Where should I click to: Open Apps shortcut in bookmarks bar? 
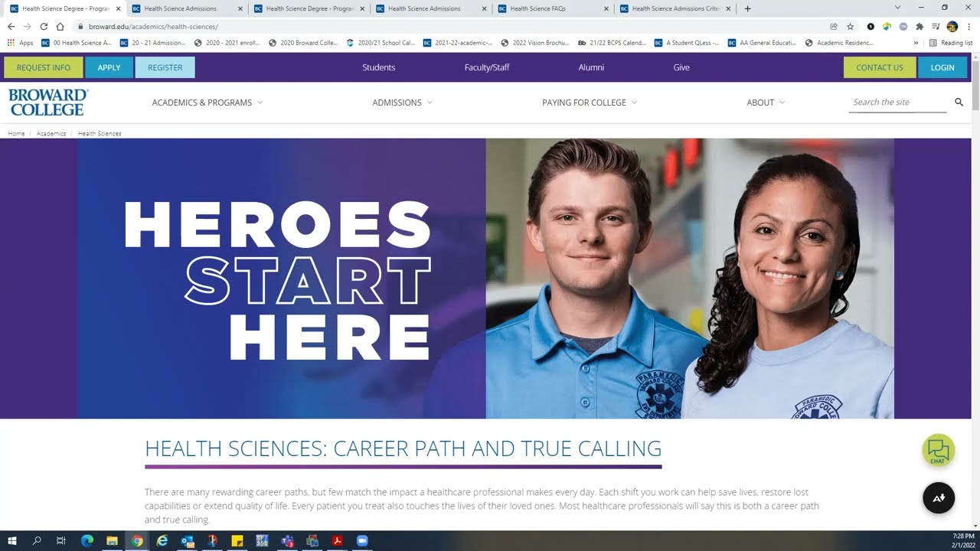tap(20, 43)
